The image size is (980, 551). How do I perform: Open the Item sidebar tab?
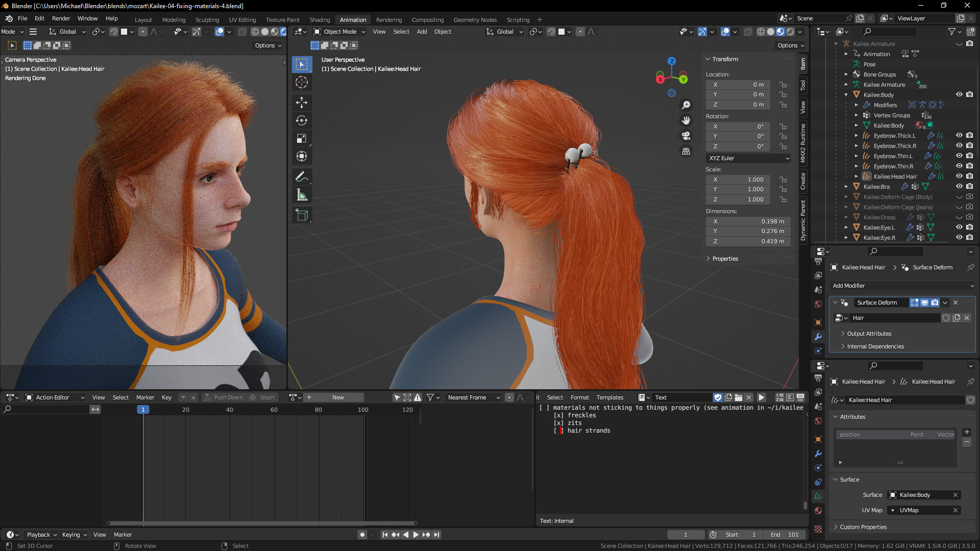803,64
